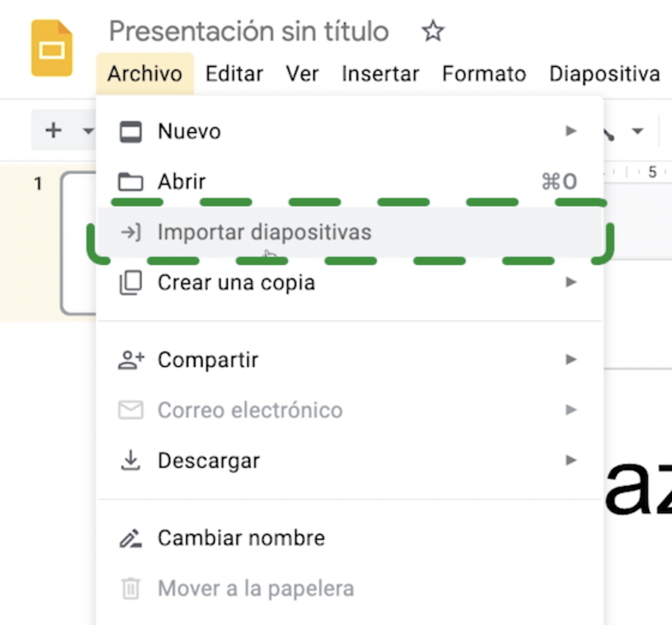Image resolution: width=672 pixels, height=625 pixels.
Task: Select Compartir to open sharing options
Action: 208,359
